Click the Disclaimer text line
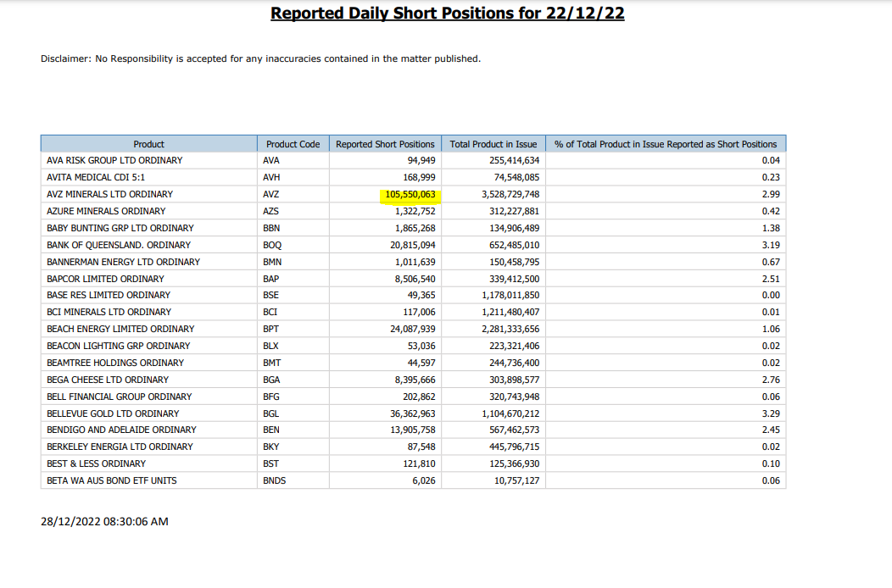The image size is (892, 588). 260,58
